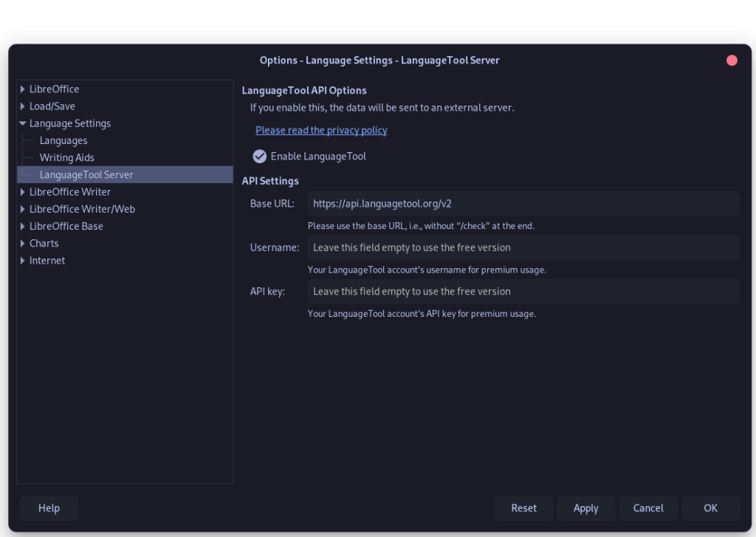
Task: Click the Reset button
Action: point(523,508)
